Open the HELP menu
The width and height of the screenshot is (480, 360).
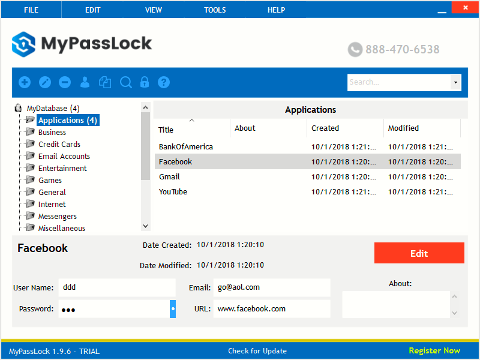276,10
